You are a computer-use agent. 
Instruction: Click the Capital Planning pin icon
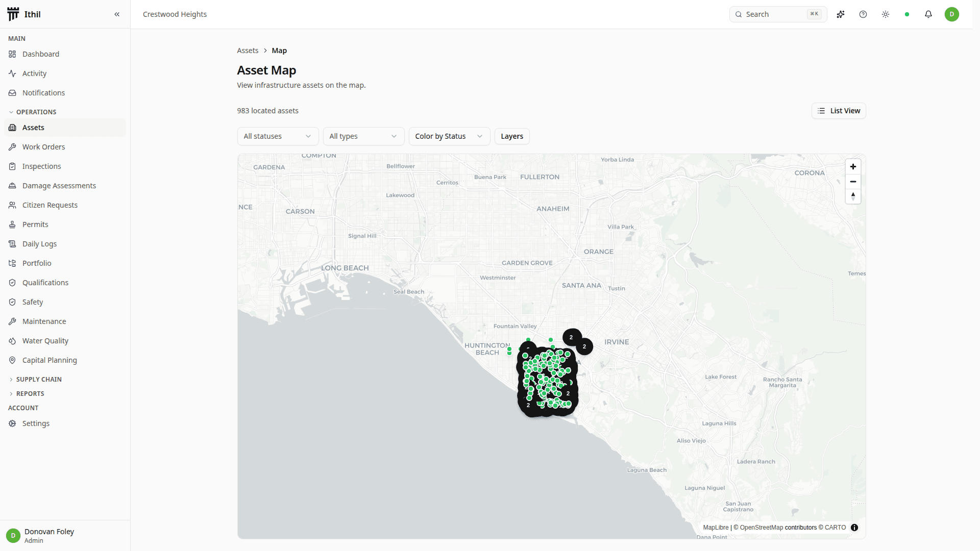point(12,360)
